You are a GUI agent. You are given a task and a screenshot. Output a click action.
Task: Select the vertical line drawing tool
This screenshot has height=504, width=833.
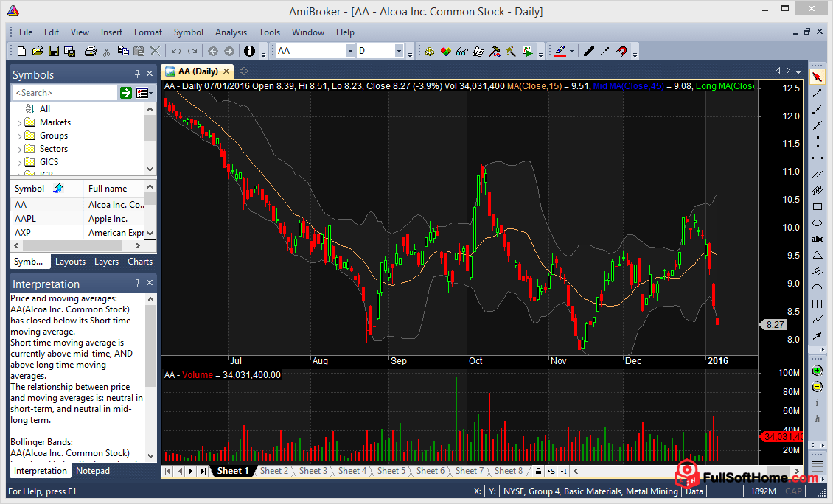coord(817,141)
